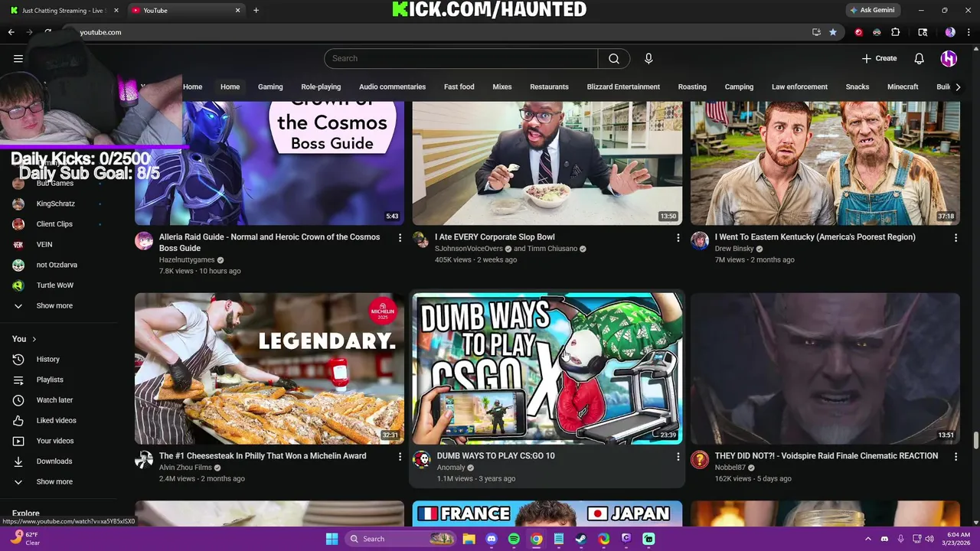980x551 pixels.
Task: Select the Gaming category chip
Action: [x=270, y=86]
